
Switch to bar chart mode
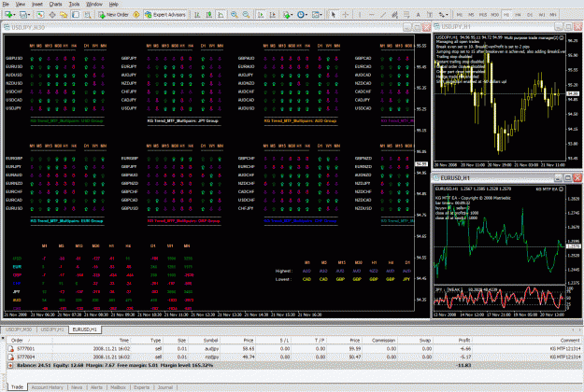point(197,15)
